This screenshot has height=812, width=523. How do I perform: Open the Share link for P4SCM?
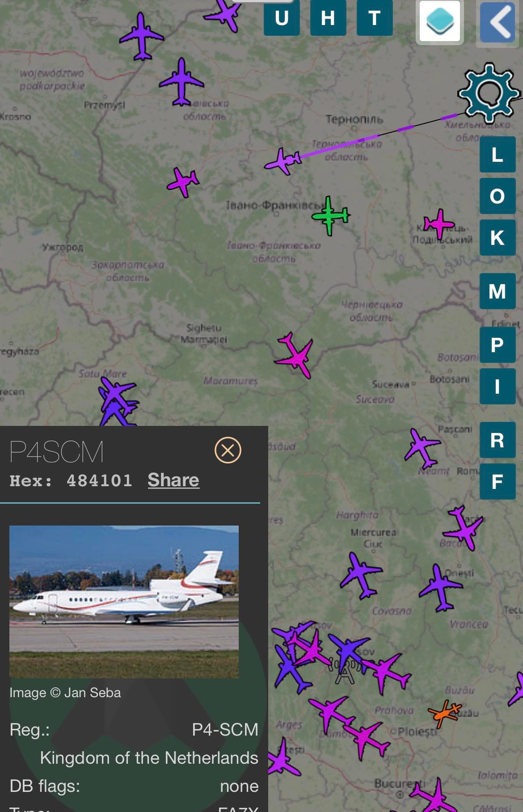173,480
